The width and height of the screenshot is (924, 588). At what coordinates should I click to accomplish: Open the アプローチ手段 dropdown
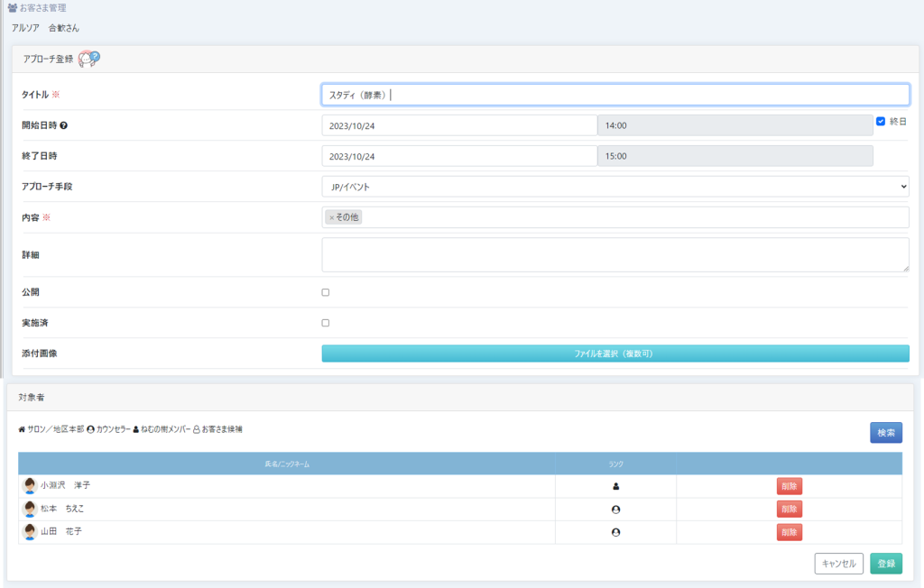pos(614,187)
